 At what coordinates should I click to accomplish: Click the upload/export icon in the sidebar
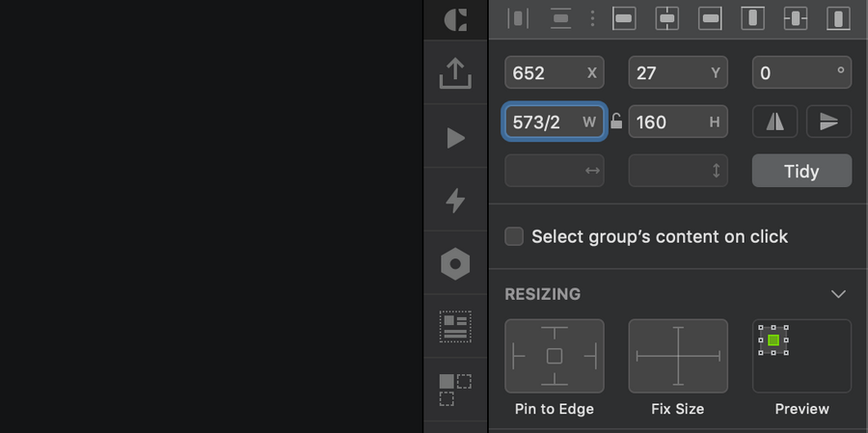coord(455,74)
